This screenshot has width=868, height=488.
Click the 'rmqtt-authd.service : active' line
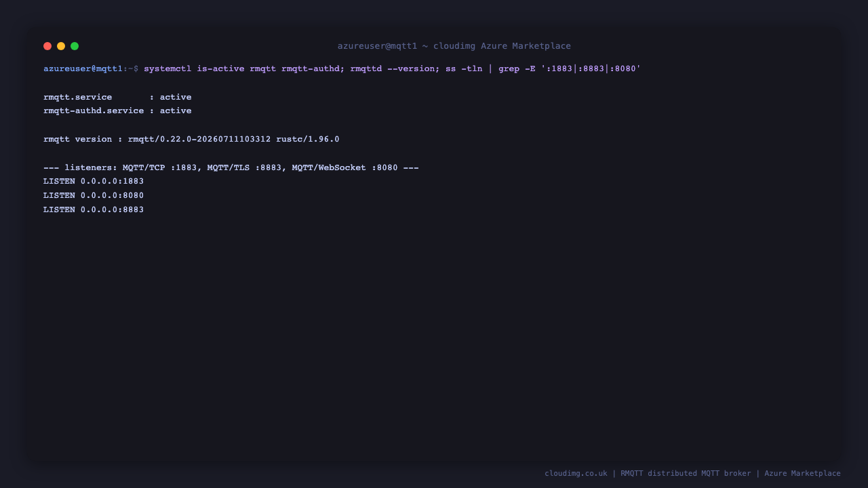tap(117, 110)
